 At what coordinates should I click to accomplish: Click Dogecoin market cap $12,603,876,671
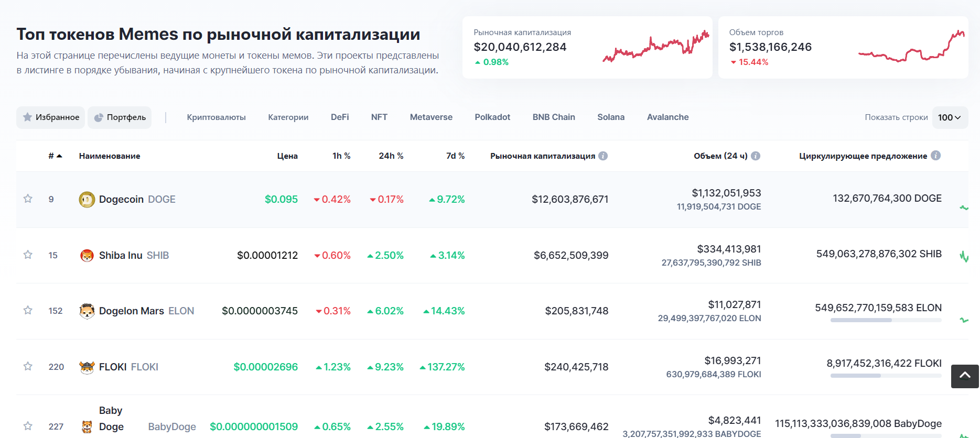click(x=570, y=199)
